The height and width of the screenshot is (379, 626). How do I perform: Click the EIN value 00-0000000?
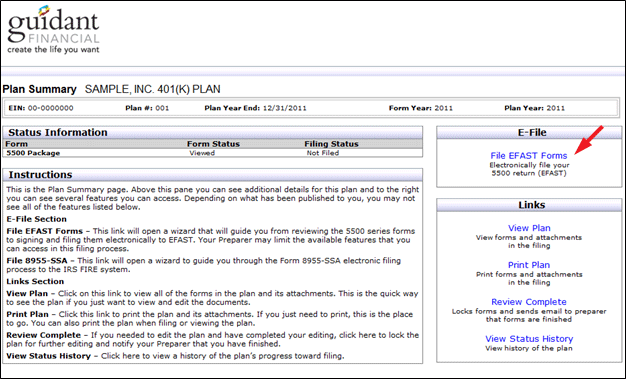[50, 108]
